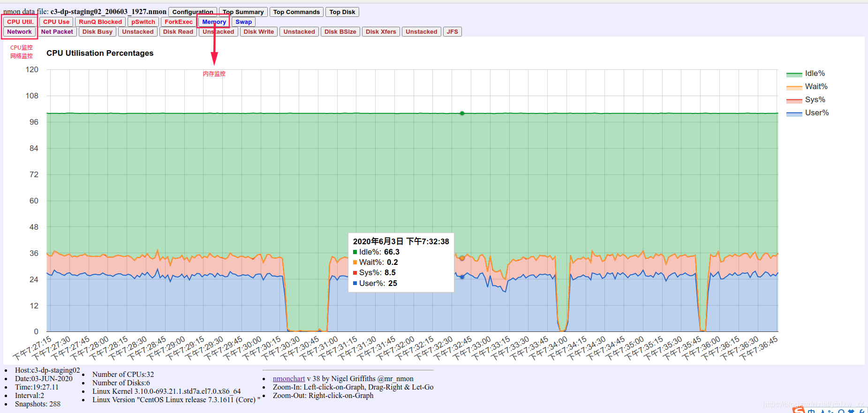This screenshot has width=868, height=413.
Task: Click the Time:19:27.11 entry
Action: tap(37, 387)
